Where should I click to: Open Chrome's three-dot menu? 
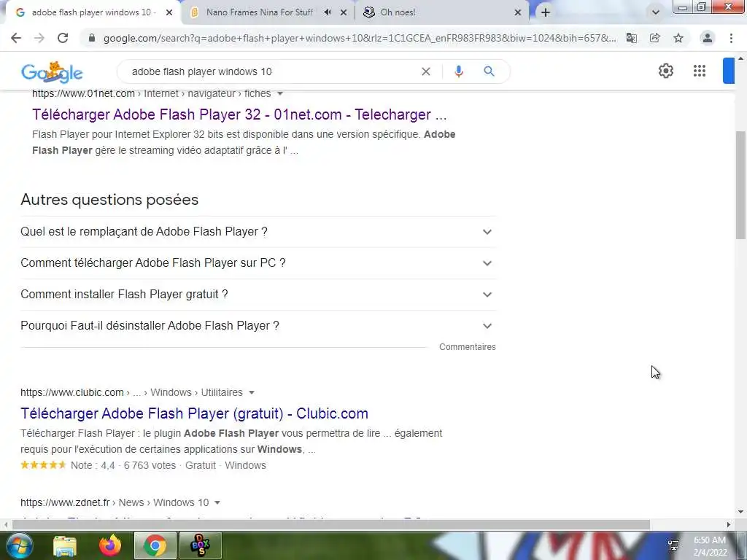(x=731, y=38)
